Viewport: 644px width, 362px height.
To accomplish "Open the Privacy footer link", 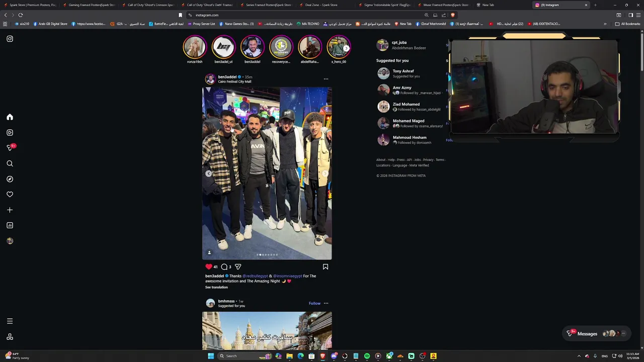I will [x=428, y=160].
